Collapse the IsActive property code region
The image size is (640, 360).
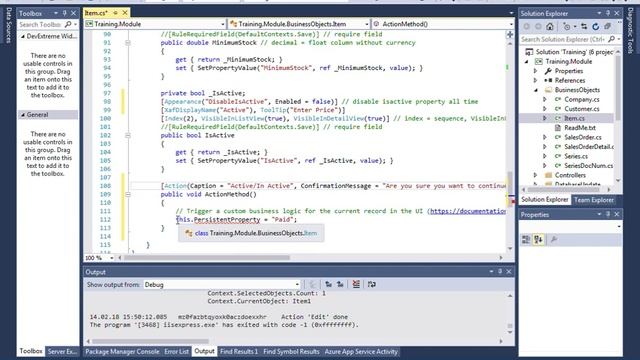(x=128, y=135)
